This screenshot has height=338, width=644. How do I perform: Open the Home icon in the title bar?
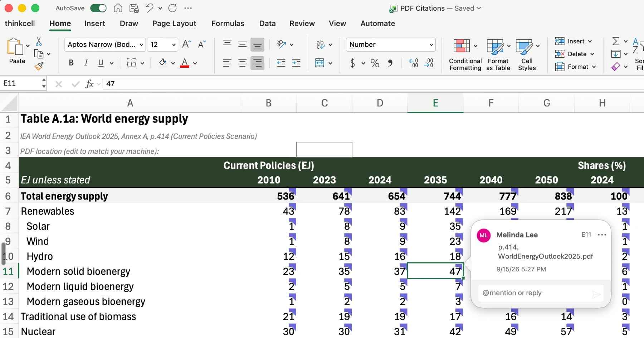coord(118,8)
